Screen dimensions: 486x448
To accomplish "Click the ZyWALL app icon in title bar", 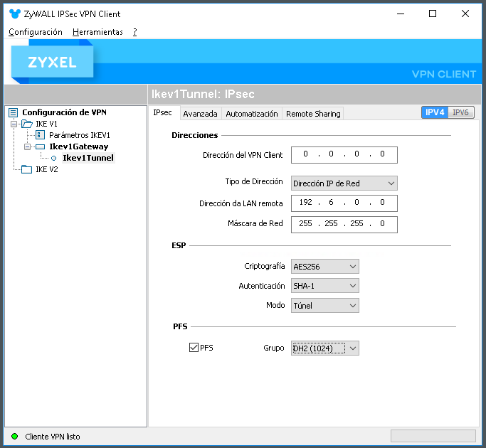I will (14, 14).
